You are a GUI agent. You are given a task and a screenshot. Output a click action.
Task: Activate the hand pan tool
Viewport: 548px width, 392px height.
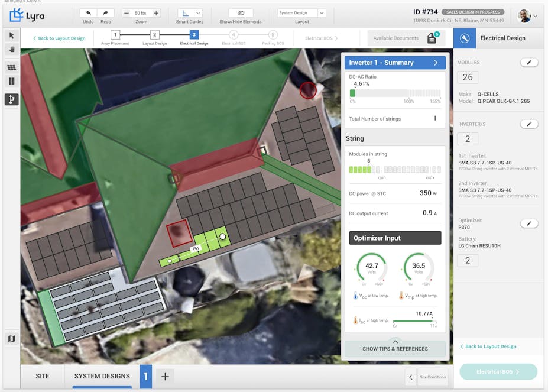(11, 50)
